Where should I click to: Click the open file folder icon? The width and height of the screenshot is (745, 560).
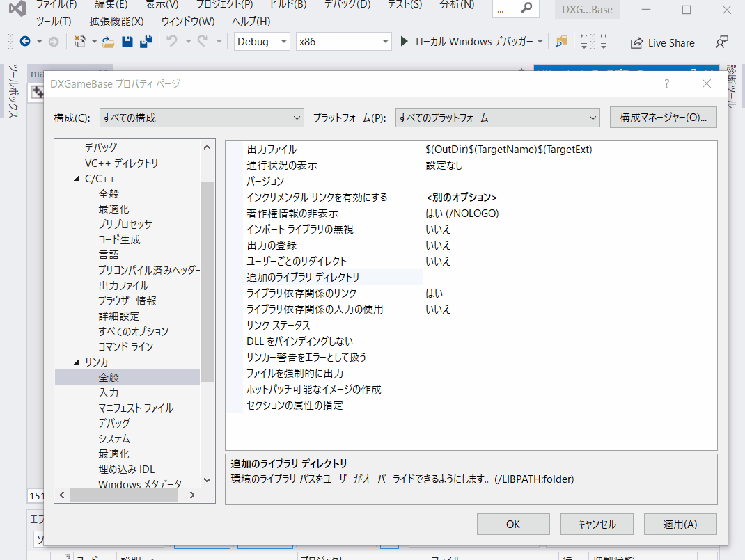point(109,42)
